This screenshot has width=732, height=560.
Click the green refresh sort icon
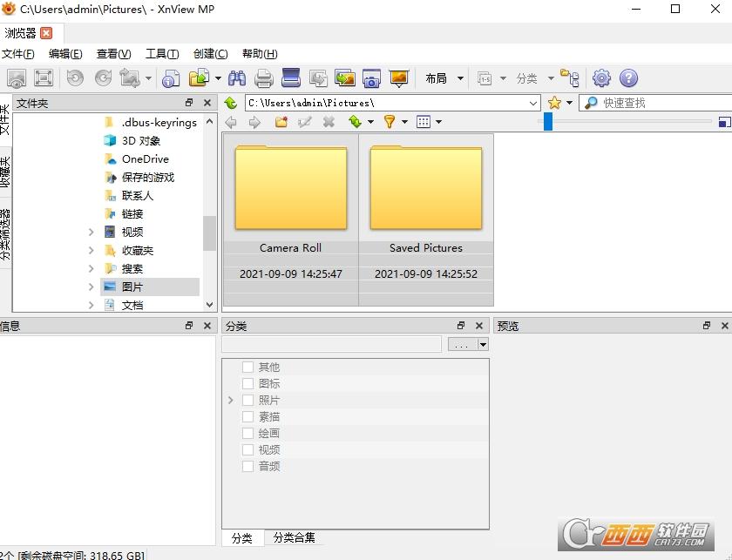tap(356, 122)
